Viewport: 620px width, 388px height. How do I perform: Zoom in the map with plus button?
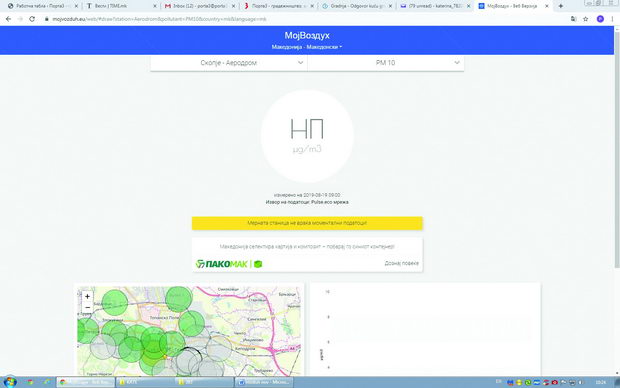87,296
